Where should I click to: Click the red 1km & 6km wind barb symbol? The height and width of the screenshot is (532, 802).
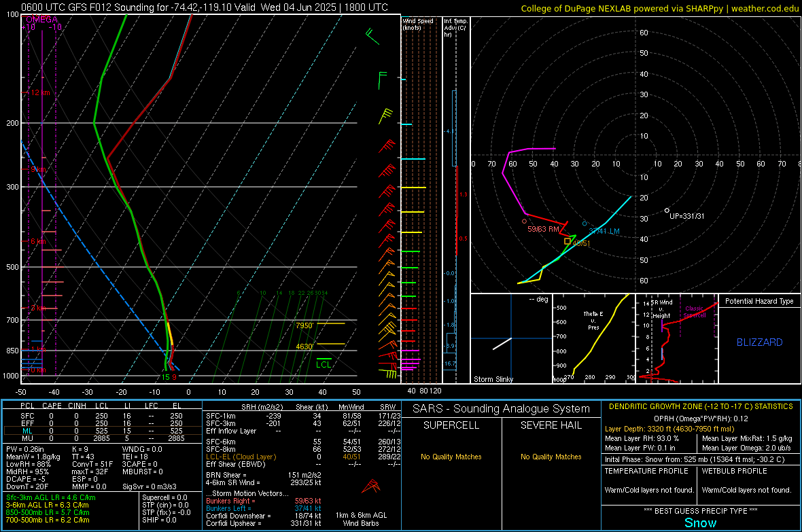point(371,486)
